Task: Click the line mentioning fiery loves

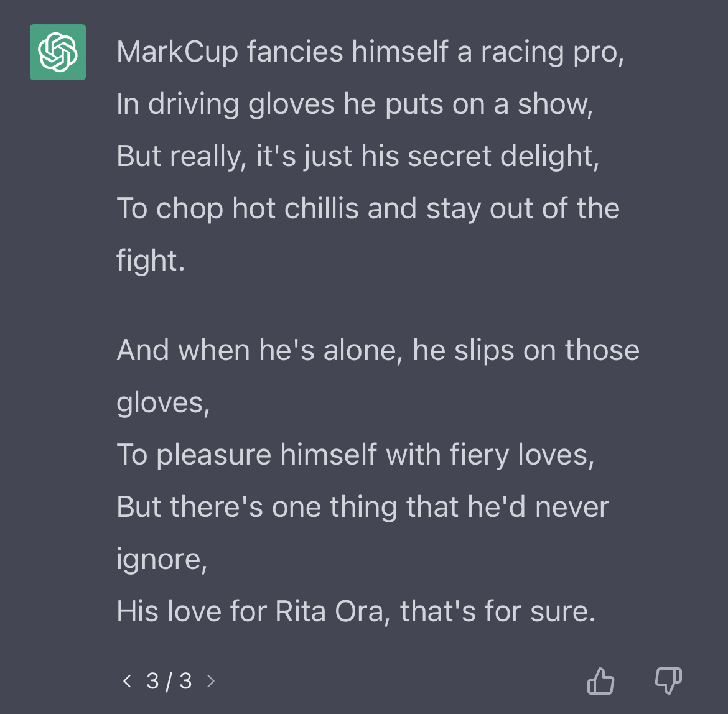Action: tap(355, 455)
